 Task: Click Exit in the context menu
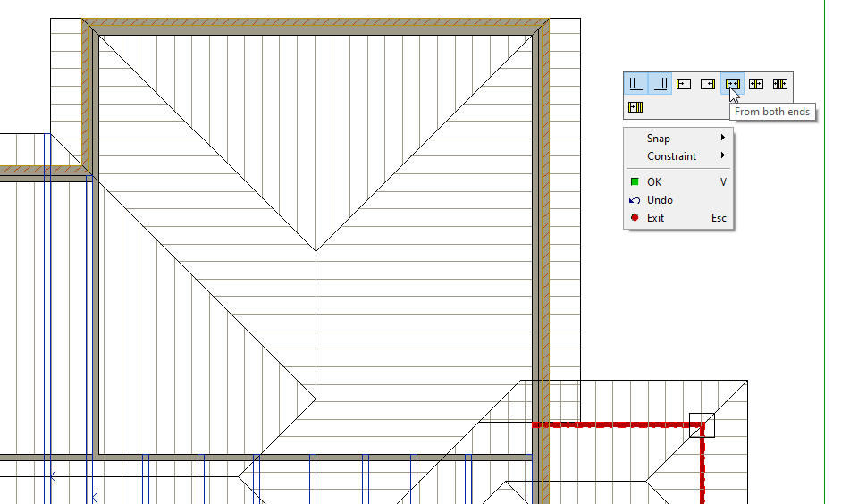655,218
